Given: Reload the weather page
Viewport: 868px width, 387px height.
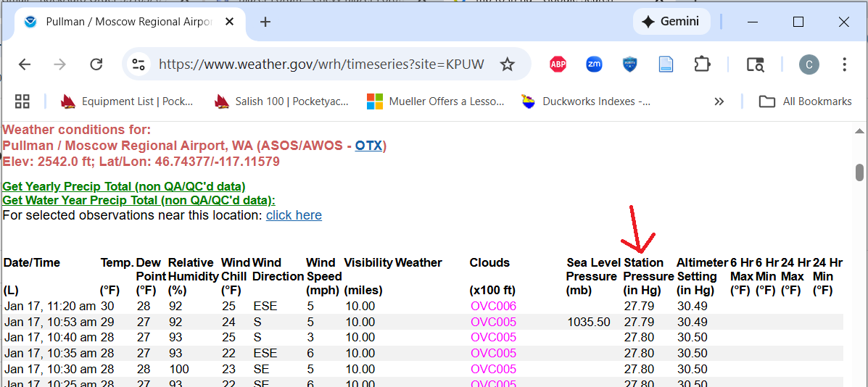Looking at the screenshot, I should 96,64.
